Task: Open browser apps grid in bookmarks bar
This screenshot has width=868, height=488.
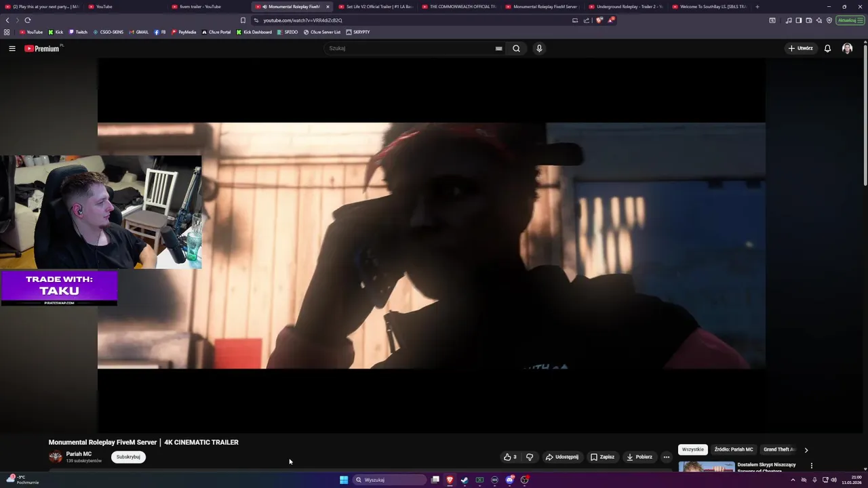Action: (7, 32)
